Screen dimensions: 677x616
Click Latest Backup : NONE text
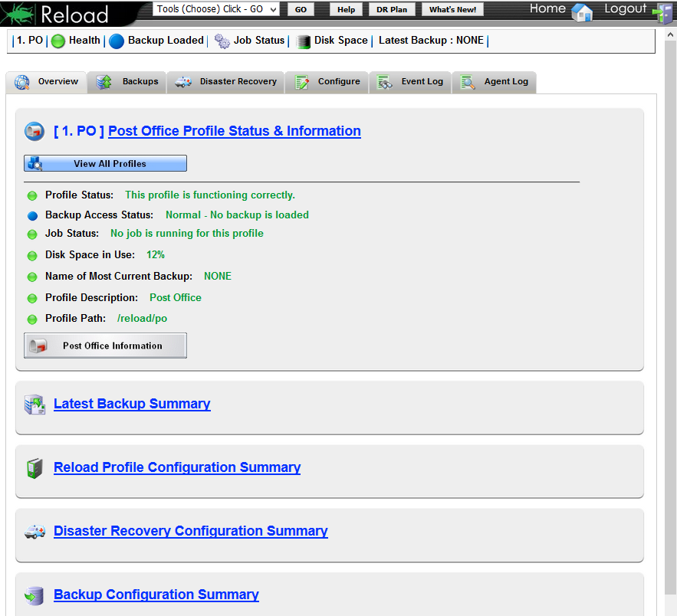coord(431,40)
